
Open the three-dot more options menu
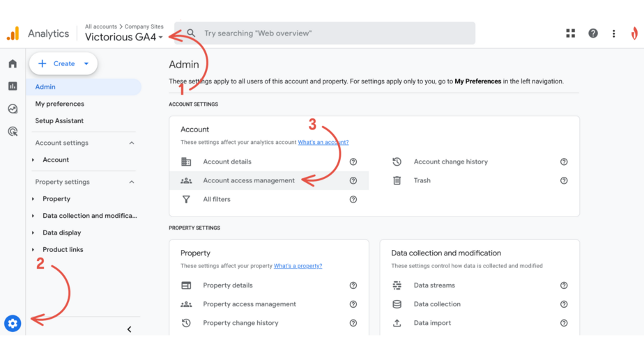[613, 33]
